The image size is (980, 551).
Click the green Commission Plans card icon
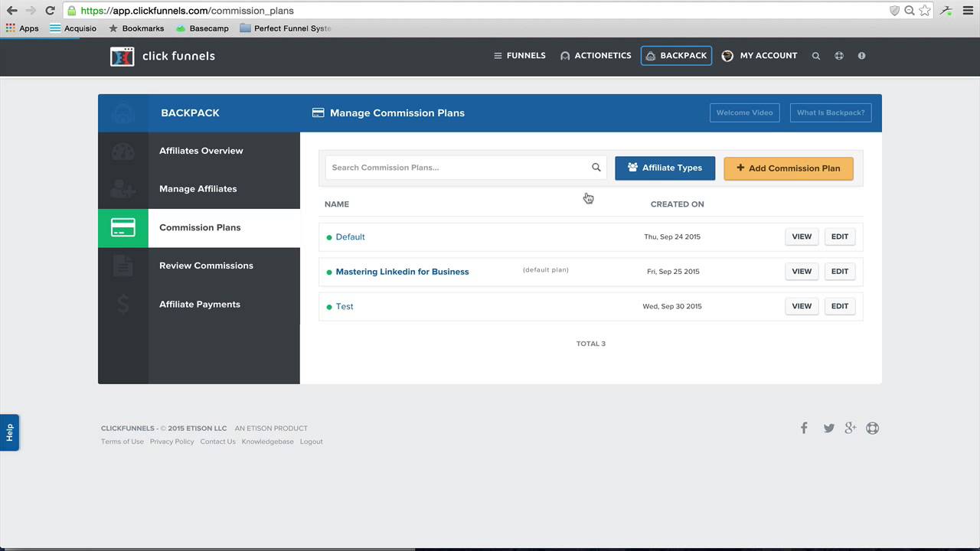click(x=123, y=228)
